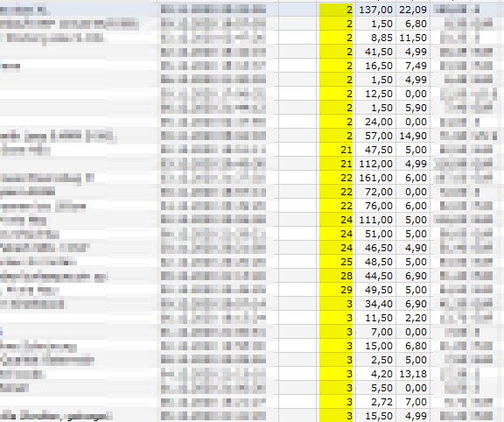Select the 13,18 value cell
This screenshot has width=504, height=422.
point(413,374)
